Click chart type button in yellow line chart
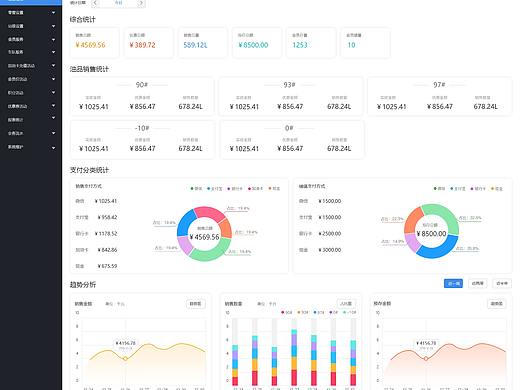 (x=196, y=304)
